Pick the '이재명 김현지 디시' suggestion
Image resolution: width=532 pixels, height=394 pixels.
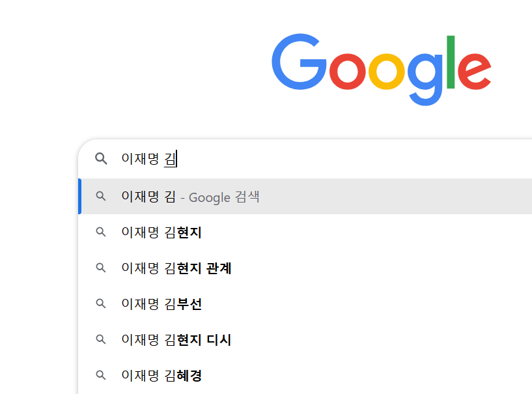pos(176,340)
